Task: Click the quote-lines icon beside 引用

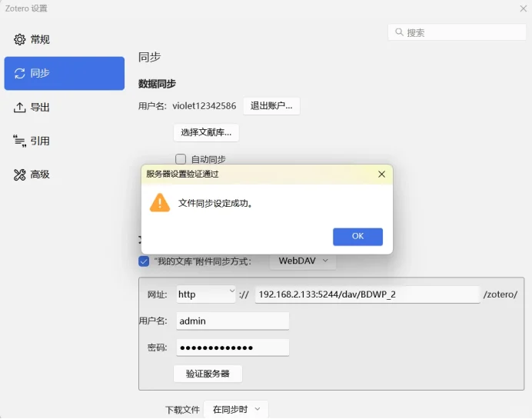Action: (19, 141)
